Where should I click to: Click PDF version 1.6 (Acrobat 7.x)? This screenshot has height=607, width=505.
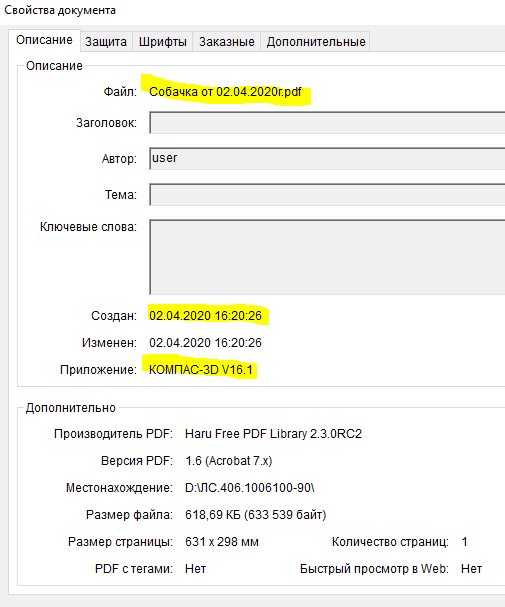pyautogui.click(x=229, y=461)
